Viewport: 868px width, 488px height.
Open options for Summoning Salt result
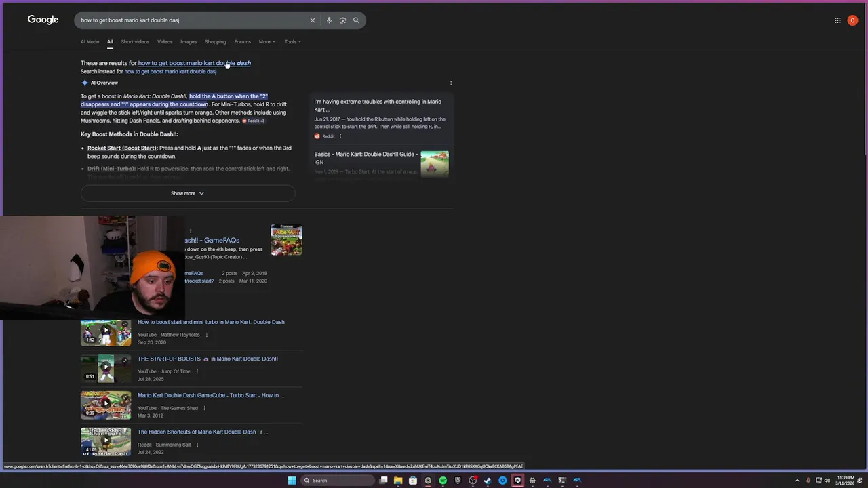[x=197, y=445]
